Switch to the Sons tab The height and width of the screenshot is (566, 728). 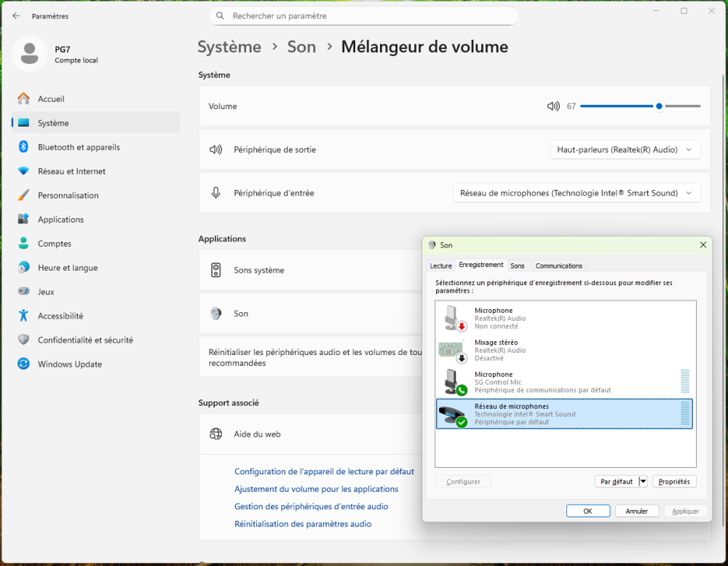[517, 266]
